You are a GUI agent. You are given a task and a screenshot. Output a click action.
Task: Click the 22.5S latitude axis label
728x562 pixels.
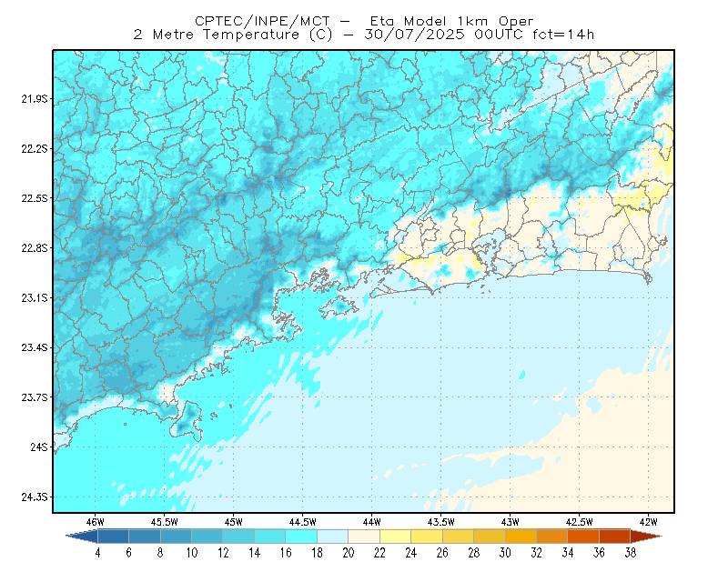point(35,198)
